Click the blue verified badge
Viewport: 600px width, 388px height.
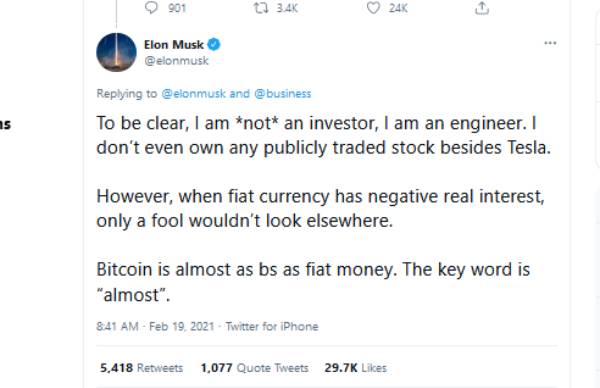pyautogui.click(x=214, y=44)
